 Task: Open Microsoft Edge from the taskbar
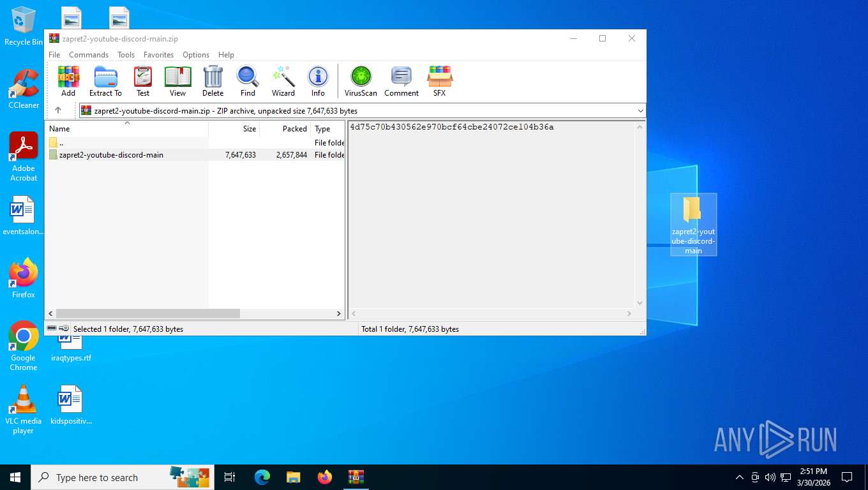coord(262,477)
